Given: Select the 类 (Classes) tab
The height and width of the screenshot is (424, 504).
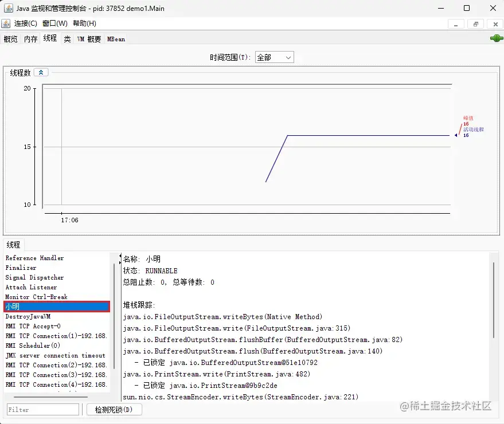Looking at the screenshot, I should pos(67,38).
